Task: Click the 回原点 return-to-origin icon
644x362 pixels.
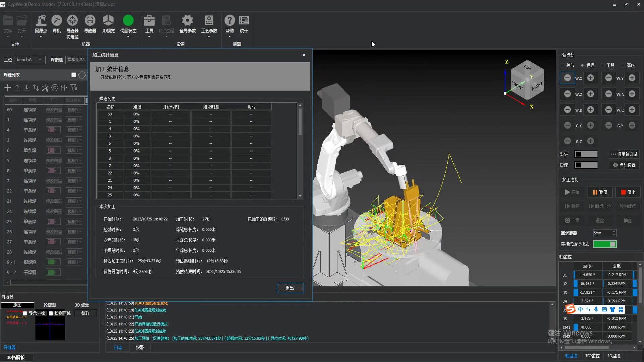Action: tap(41, 21)
